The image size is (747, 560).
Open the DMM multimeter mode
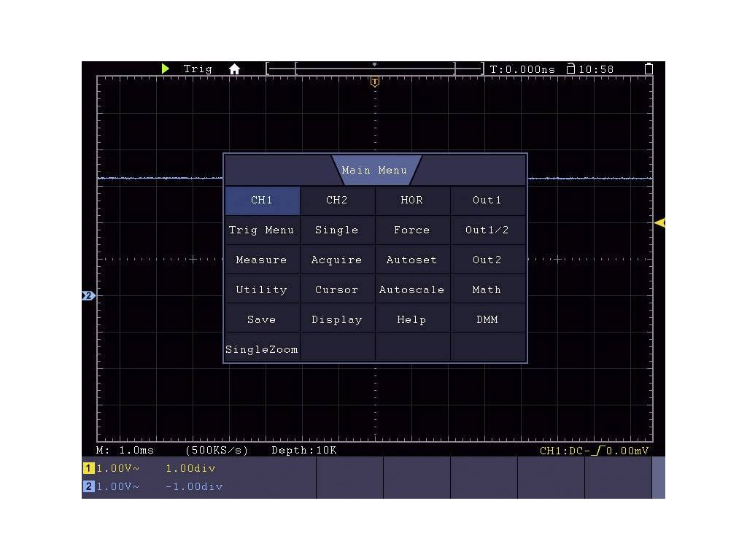(x=487, y=320)
